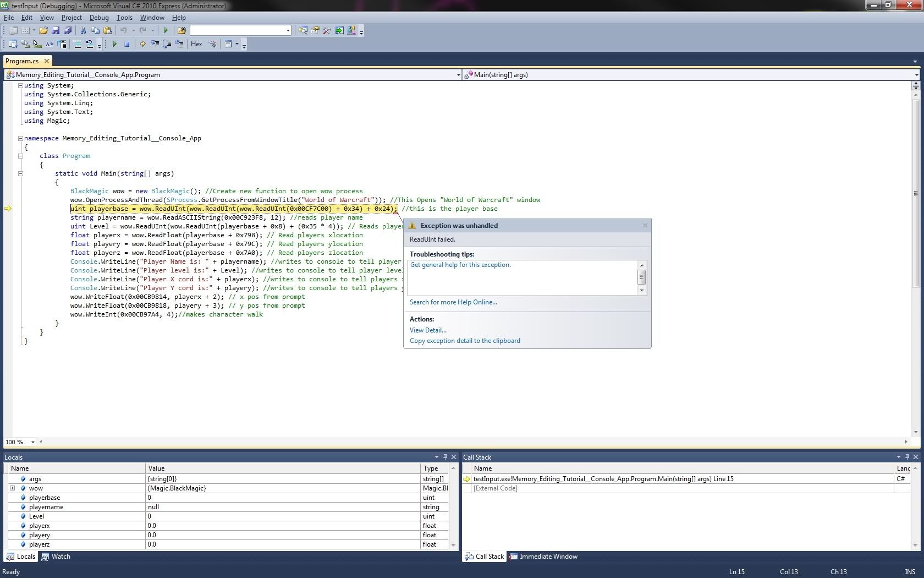Image resolution: width=924 pixels, height=578 pixels.
Task: Open the editor zoom 100 % dropdown
Action: (33, 442)
